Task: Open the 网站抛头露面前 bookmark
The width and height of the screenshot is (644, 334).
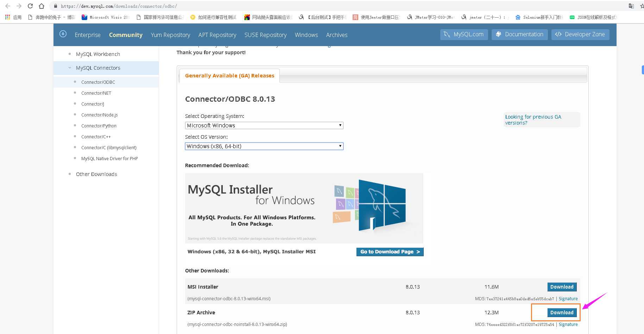Action: coord(269,17)
